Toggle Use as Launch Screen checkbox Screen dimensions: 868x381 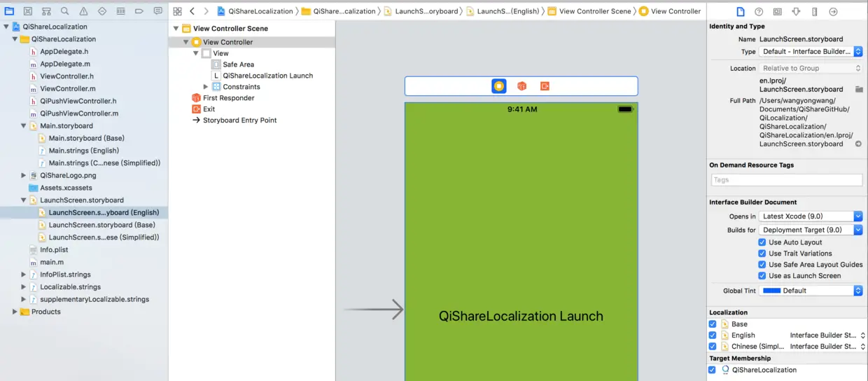(762, 276)
